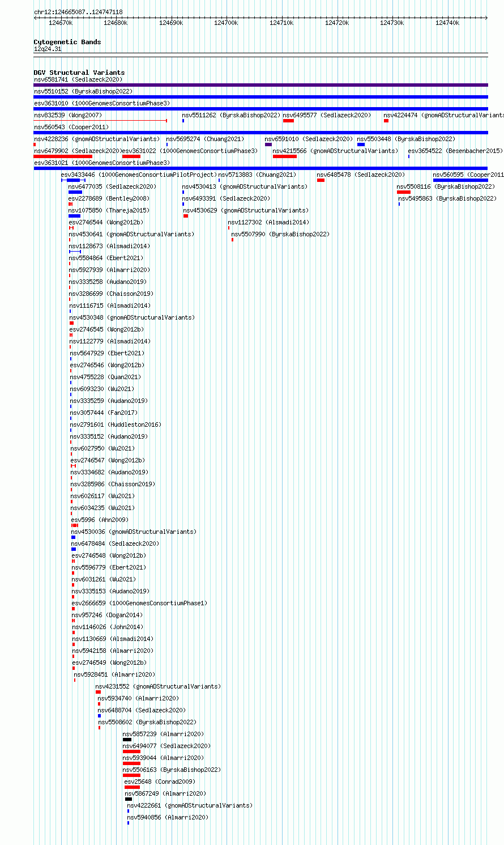Select the nsv5510152 (ByrskaBishop2022) label
The image size is (504, 845).
click(83, 91)
